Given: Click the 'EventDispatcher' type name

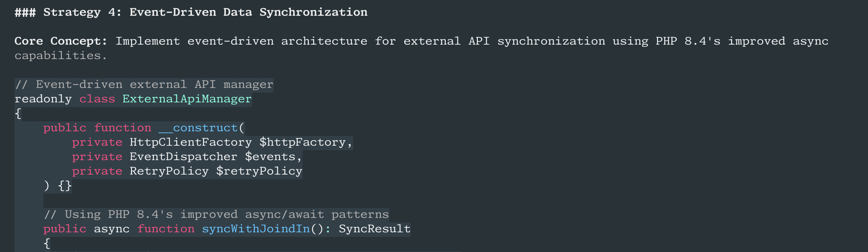Looking at the screenshot, I should 183,157.
